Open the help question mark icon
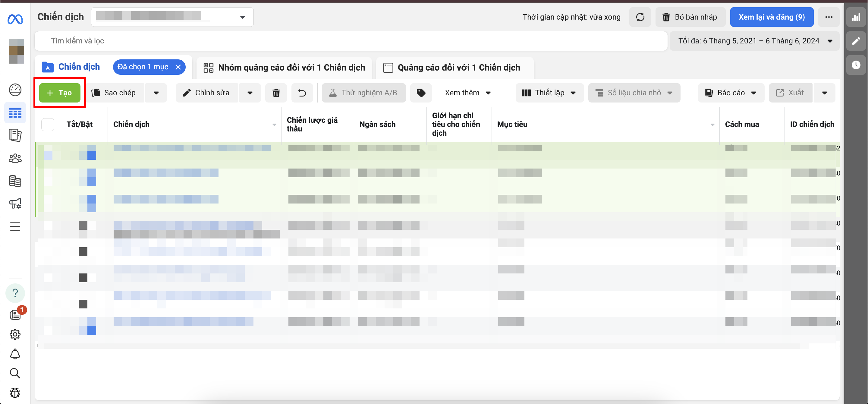The image size is (868, 404). point(15,293)
